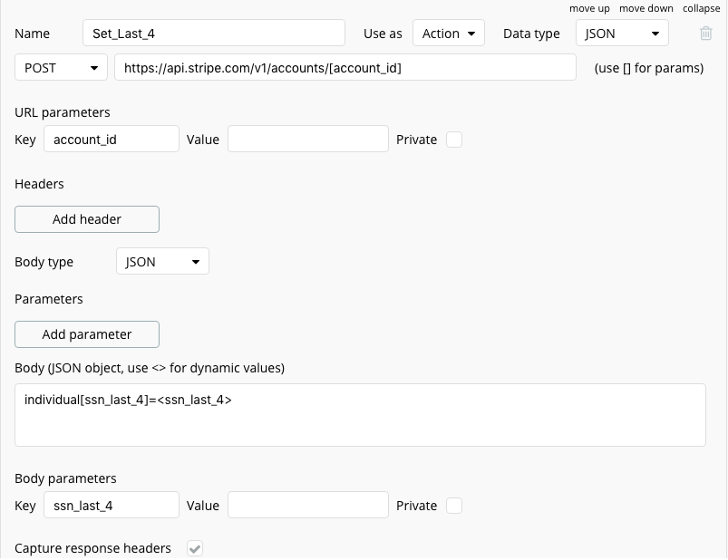Click the Add parameter button
This screenshot has width=728, height=560.
point(87,334)
